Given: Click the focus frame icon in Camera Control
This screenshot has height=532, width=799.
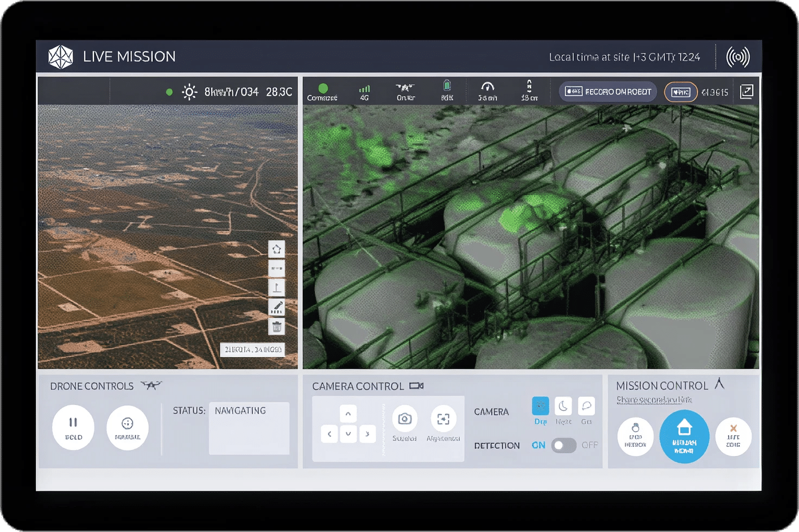Looking at the screenshot, I should [x=443, y=419].
